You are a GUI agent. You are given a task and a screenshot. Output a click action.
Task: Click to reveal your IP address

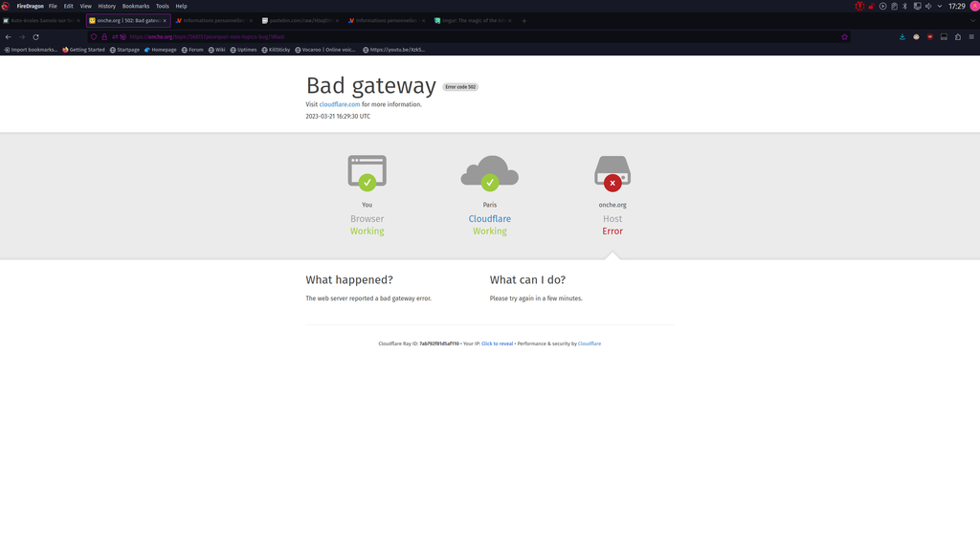[497, 343]
